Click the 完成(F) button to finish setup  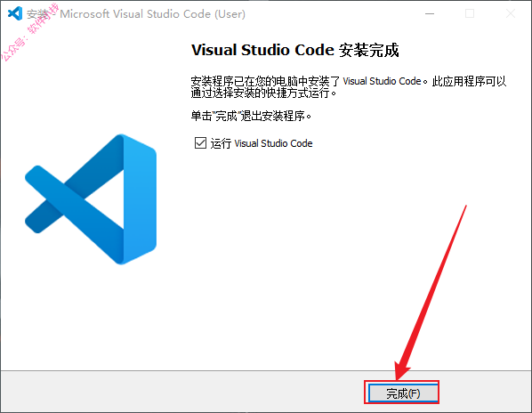click(403, 393)
